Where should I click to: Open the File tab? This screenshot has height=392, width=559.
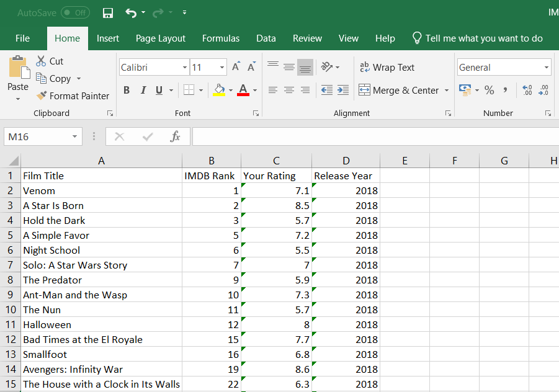[22, 38]
